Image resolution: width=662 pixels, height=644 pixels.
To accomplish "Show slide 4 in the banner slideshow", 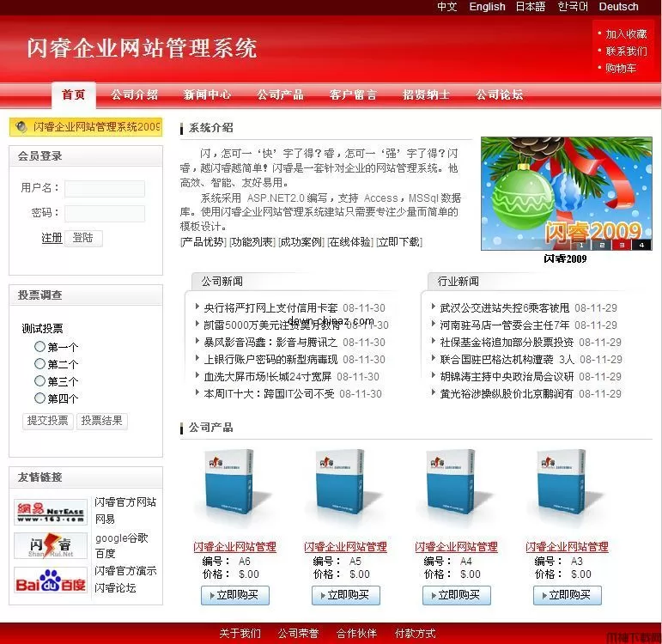I will (x=641, y=245).
